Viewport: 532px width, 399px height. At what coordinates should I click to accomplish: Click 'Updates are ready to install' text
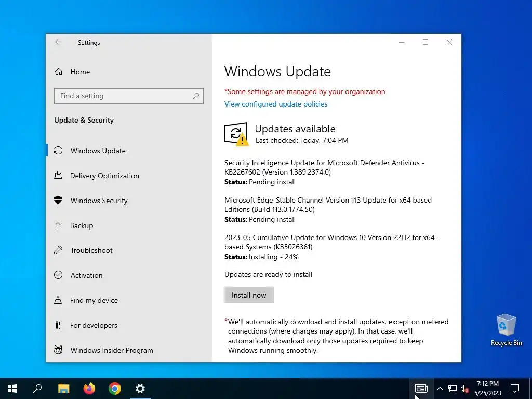coord(269,274)
